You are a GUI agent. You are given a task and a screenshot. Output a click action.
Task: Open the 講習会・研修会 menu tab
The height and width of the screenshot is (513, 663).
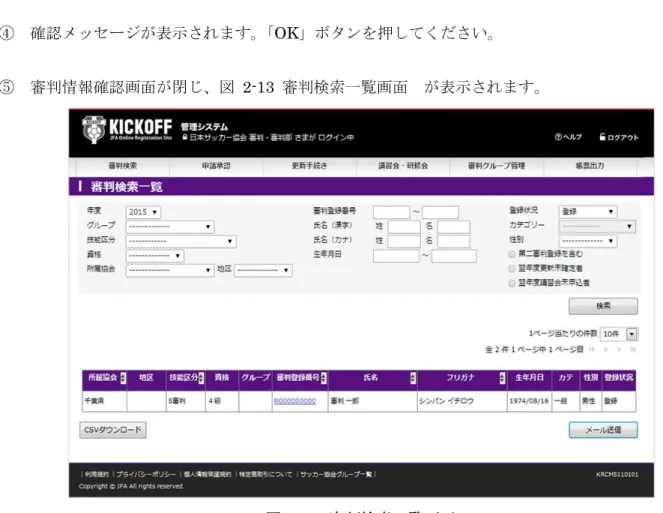(403, 166)
